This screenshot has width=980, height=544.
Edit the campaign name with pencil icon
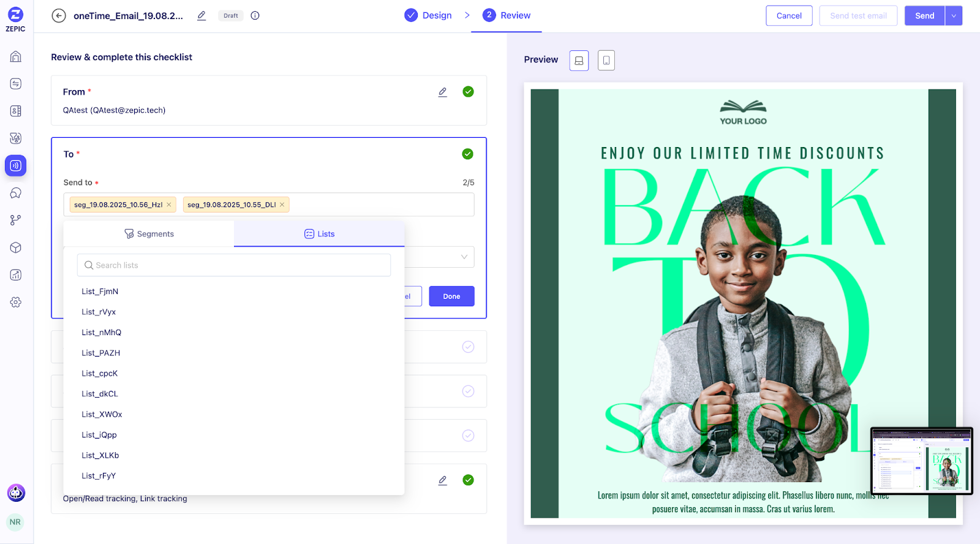pyautogui.click(x=202, y=16)
